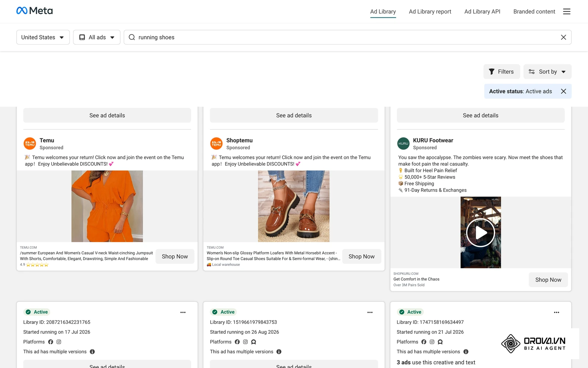Open more options for Library ID 1747158169634497

point(557,312)
